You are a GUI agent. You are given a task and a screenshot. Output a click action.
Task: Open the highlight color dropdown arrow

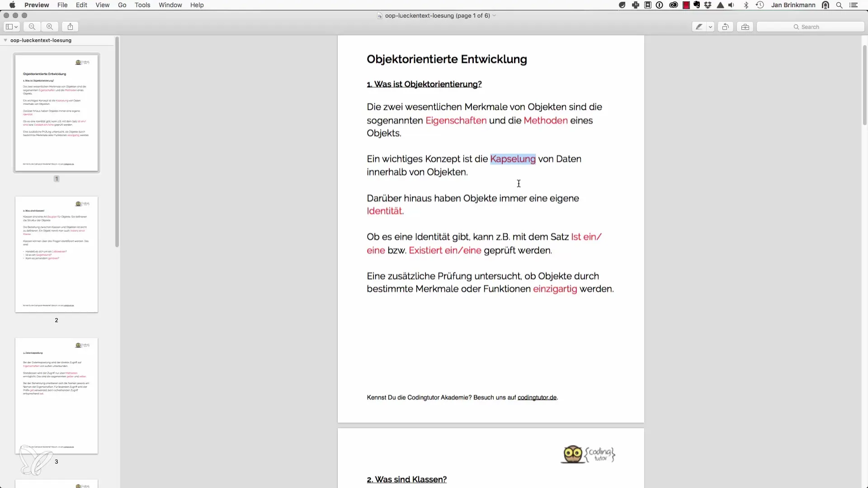[x=710, y=27]
